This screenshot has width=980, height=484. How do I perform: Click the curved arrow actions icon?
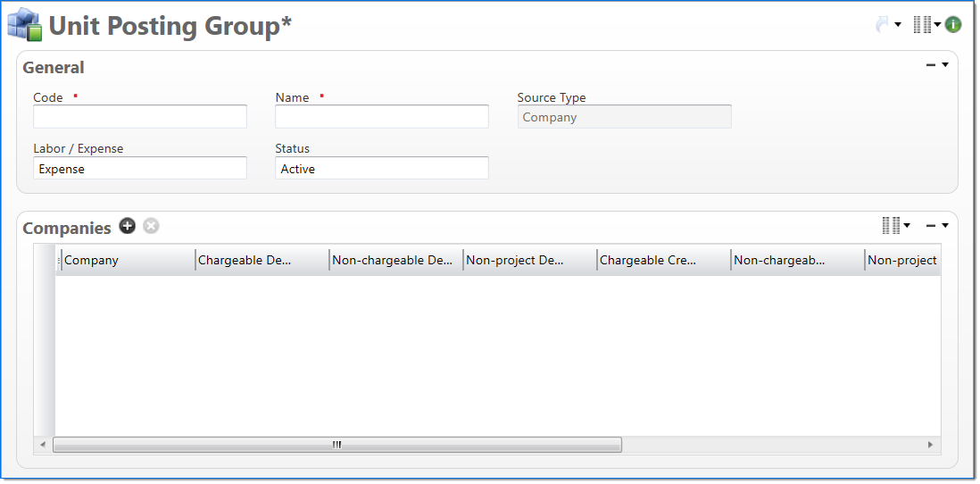pos(883,25)
